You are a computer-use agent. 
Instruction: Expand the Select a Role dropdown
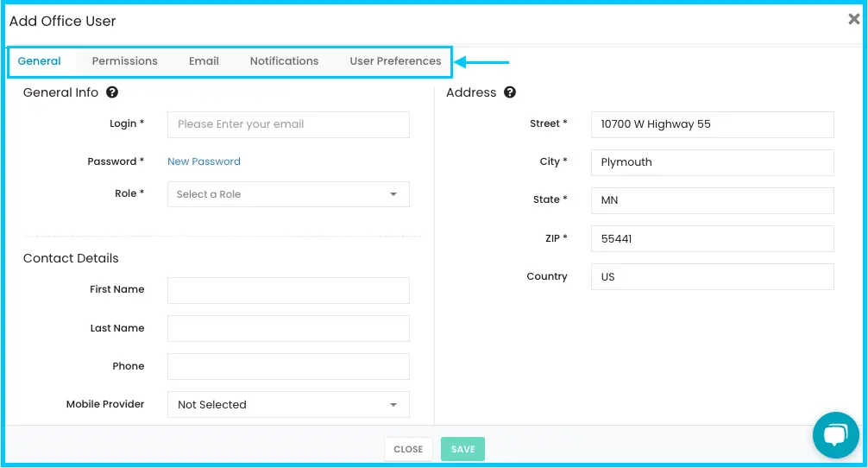click(x=288, y=194)
